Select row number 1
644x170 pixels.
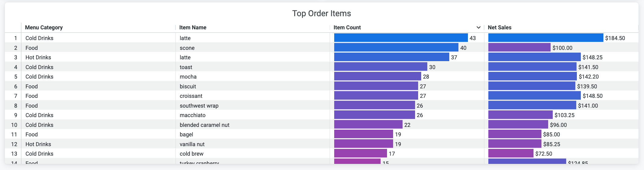click(x=15, y=38)
